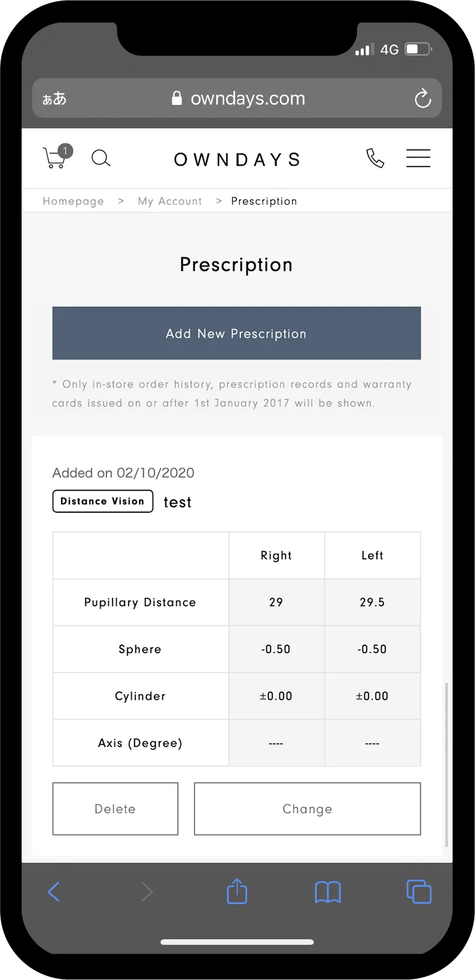Show open Safari tabs
The width and height of the screenshot is (475, 980).
(x=419, y=892)
